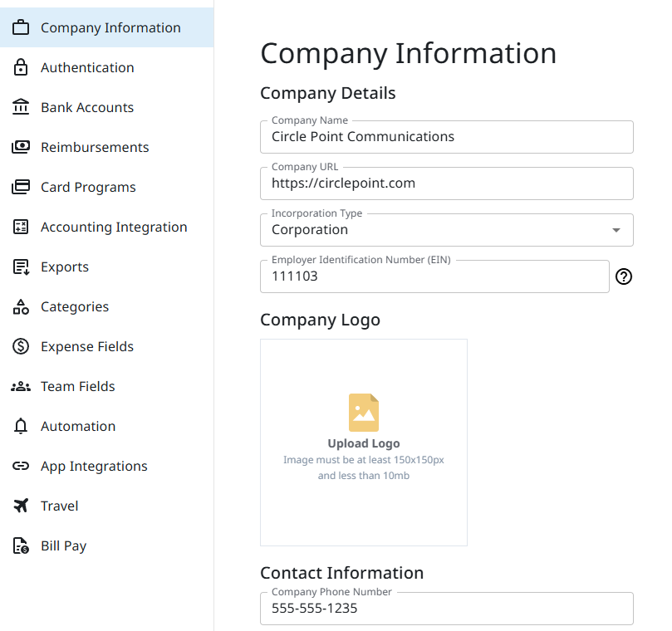Open the Bill Pay section
Image resolution: width=672 pixels, height=631 pixels.
point(64,545)
